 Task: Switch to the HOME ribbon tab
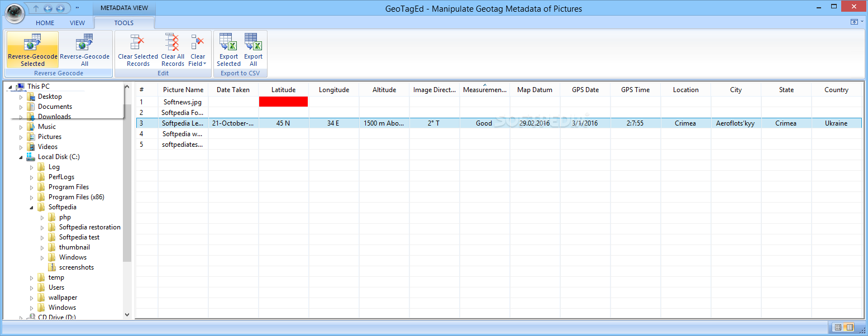pos(45,23)
